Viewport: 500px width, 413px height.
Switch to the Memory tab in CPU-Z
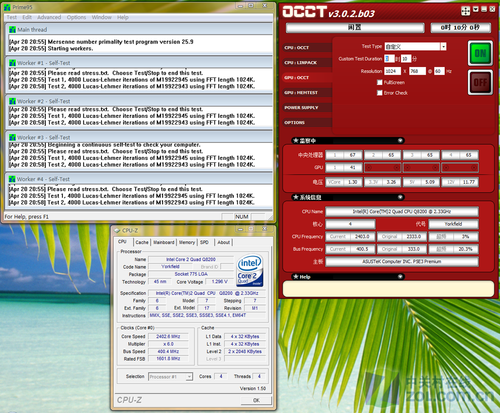click(x=187, y=242)
